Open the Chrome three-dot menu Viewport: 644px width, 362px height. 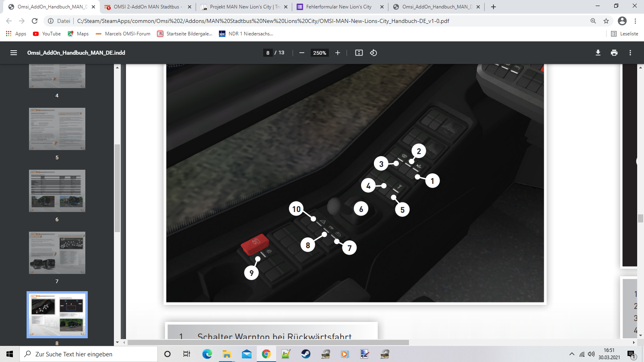(635, 21)
